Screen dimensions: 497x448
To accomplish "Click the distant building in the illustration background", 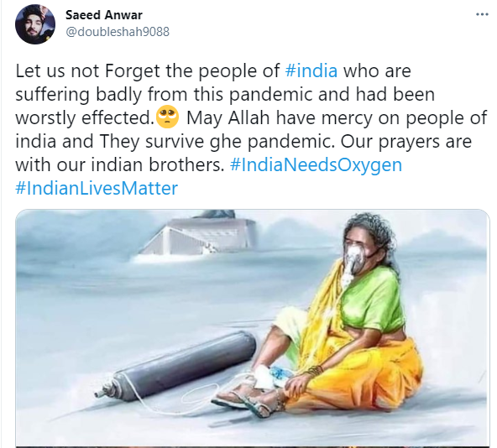I will coord(198,233).
